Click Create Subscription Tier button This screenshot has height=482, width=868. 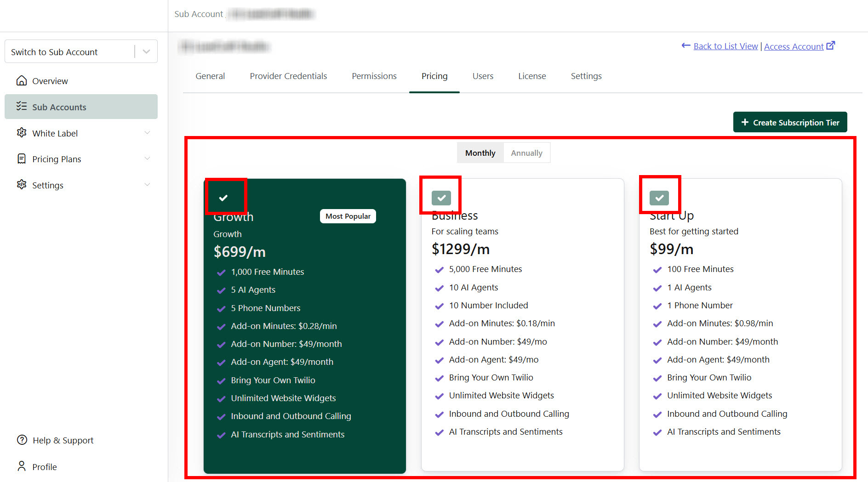pyautogui.click(x=790, y=122)
